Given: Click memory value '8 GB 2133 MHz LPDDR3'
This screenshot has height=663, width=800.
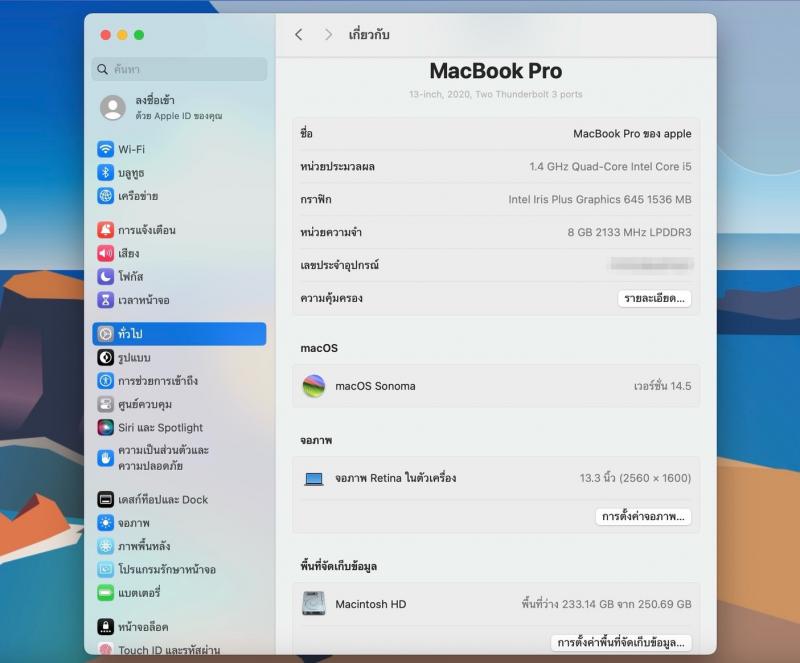Looking at the screenshot, I should 630,232.
